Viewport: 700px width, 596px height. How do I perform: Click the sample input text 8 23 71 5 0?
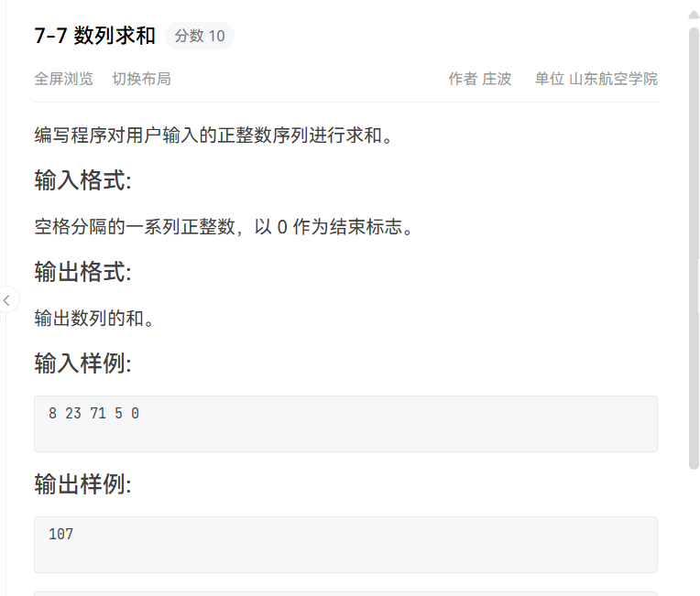[93, 414]
